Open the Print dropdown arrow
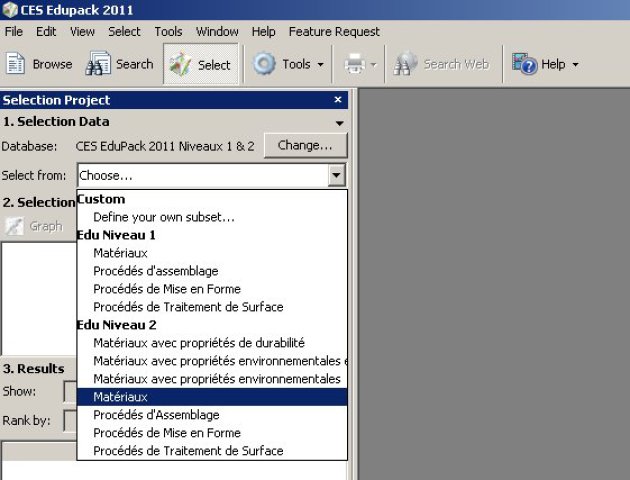 (374, 64)
